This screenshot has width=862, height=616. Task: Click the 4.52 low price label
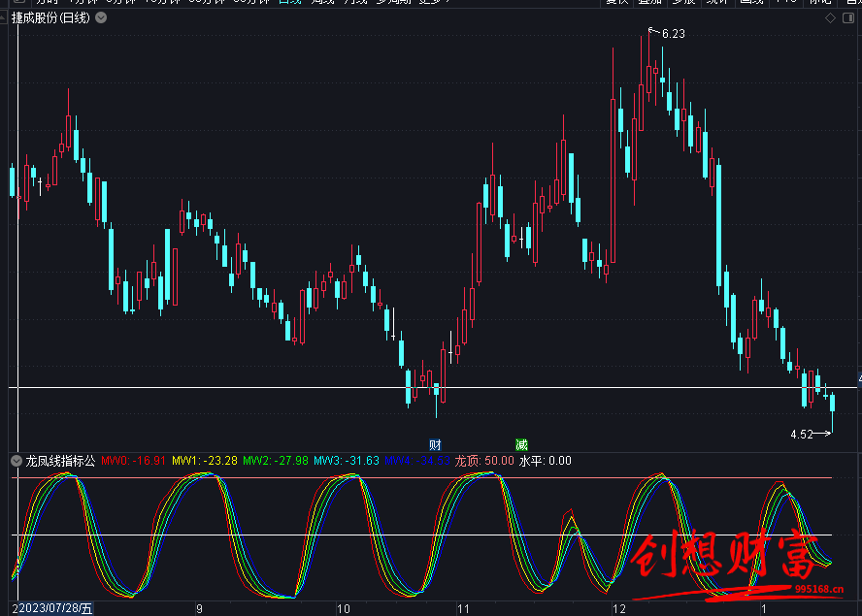(x=802, y=435)
